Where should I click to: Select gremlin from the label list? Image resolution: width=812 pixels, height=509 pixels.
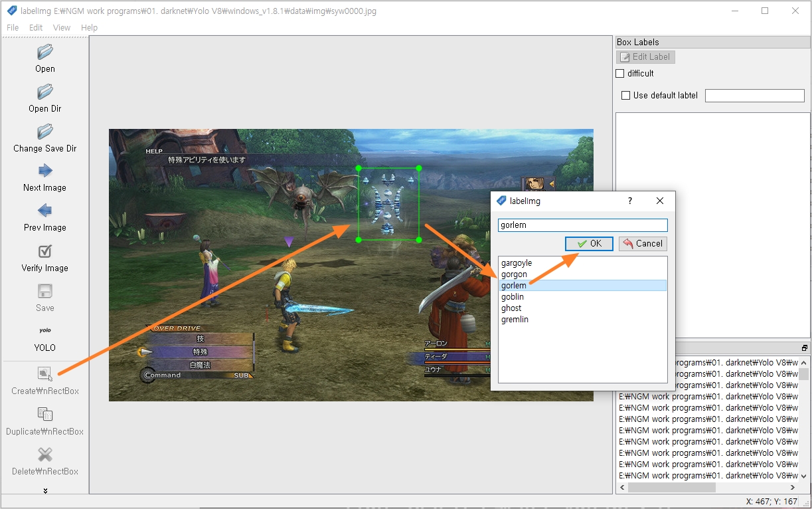582,320
